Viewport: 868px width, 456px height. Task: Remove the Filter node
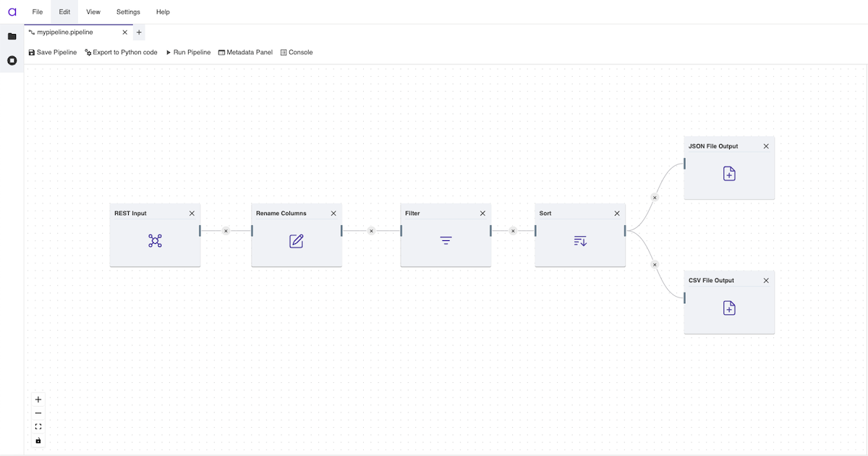click(x=482, y=214)
